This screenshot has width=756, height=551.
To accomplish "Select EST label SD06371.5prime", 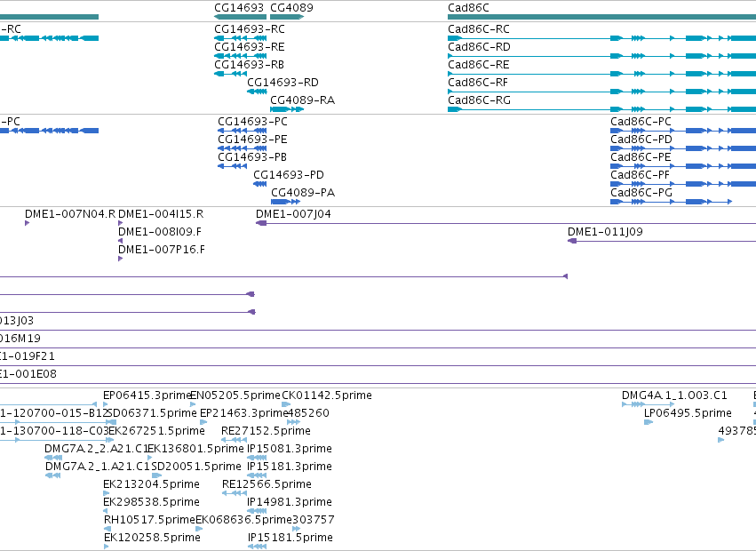I will (x=153, y=413).
